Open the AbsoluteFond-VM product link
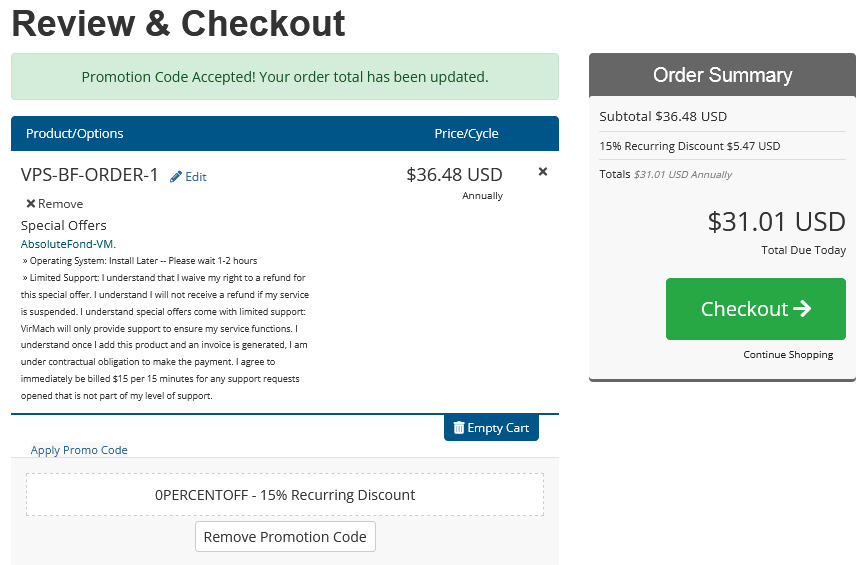 [x=68, y=244]
